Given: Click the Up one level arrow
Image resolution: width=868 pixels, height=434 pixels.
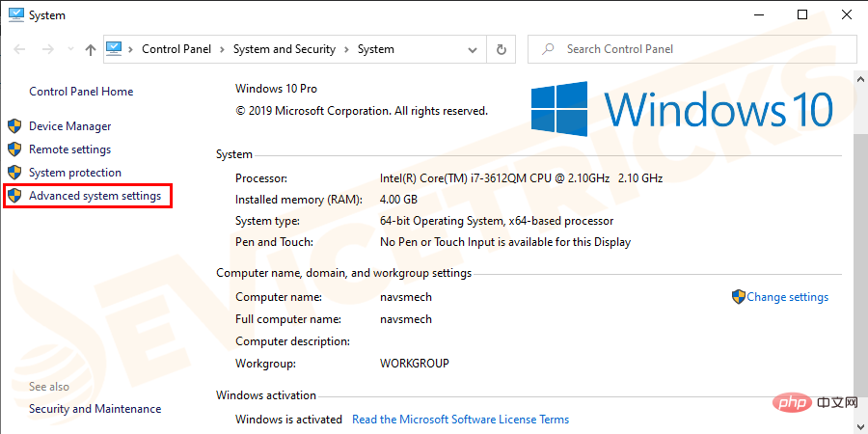Looking at the screenshot, I should click(90, 49).
